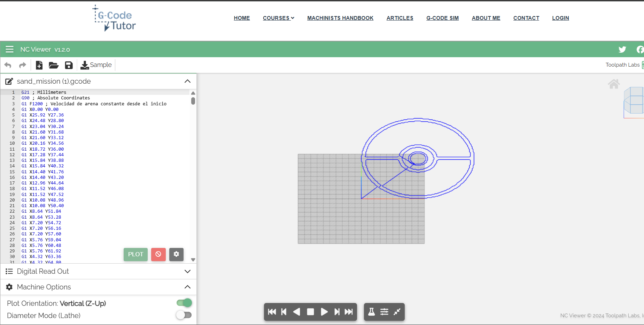The height and width of the screenshot is (325, 644).
Task: Toggle Plot Orientation Vertical (Z-Up) switch
Action: point(184,303)
